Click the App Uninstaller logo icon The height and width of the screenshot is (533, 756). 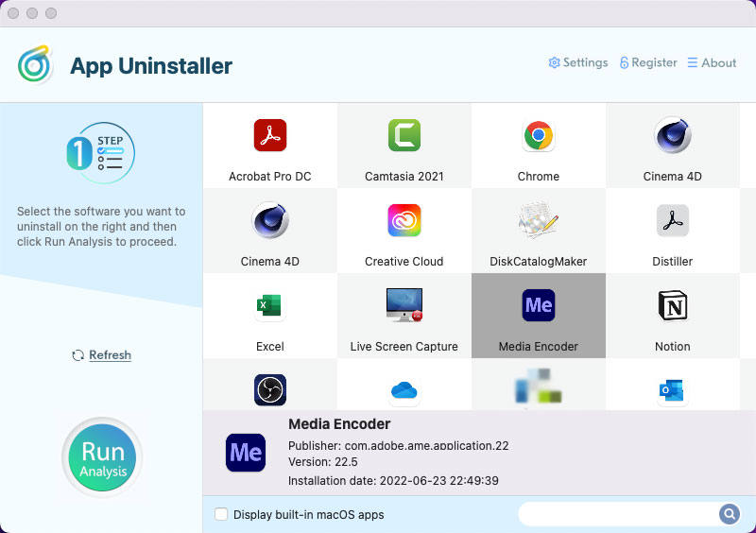coord(35,64)
